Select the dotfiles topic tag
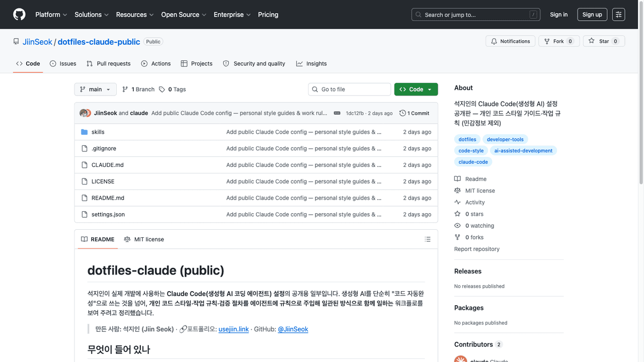 pyautogui.click(x=467, y=139)
